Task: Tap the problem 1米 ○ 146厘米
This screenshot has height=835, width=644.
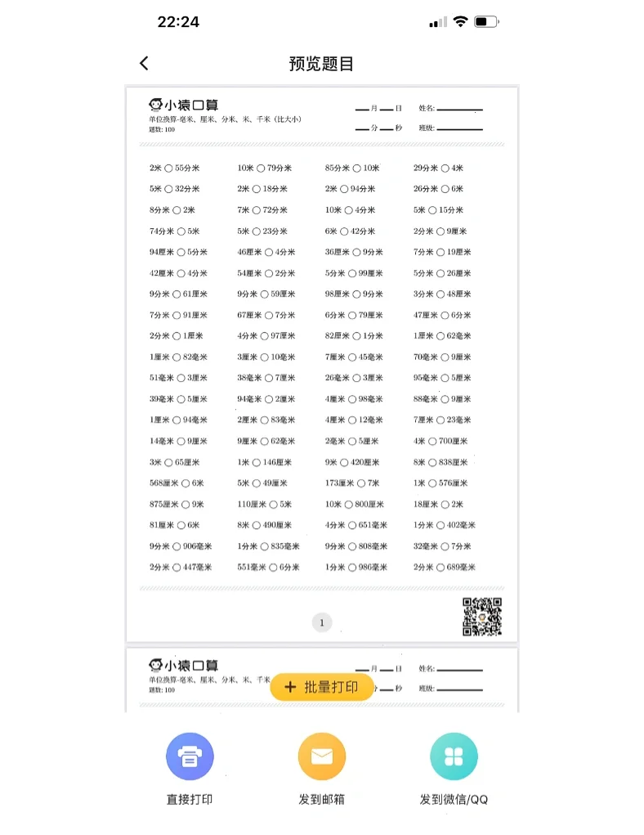Action: (265, 462)
